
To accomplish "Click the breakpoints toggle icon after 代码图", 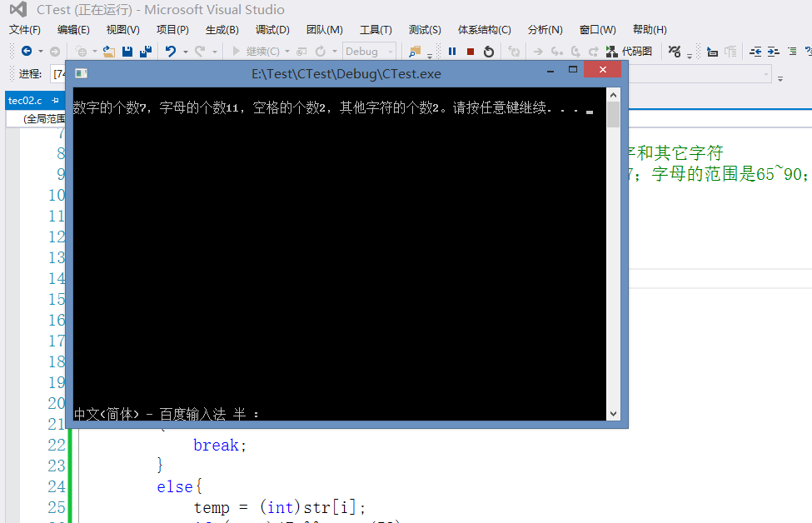I will point(675,52).
